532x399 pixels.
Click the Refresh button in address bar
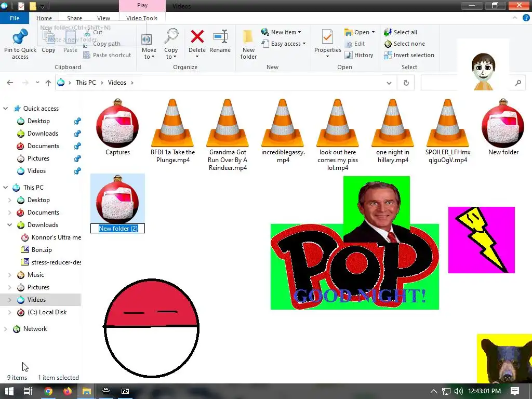tap(406, 83)
